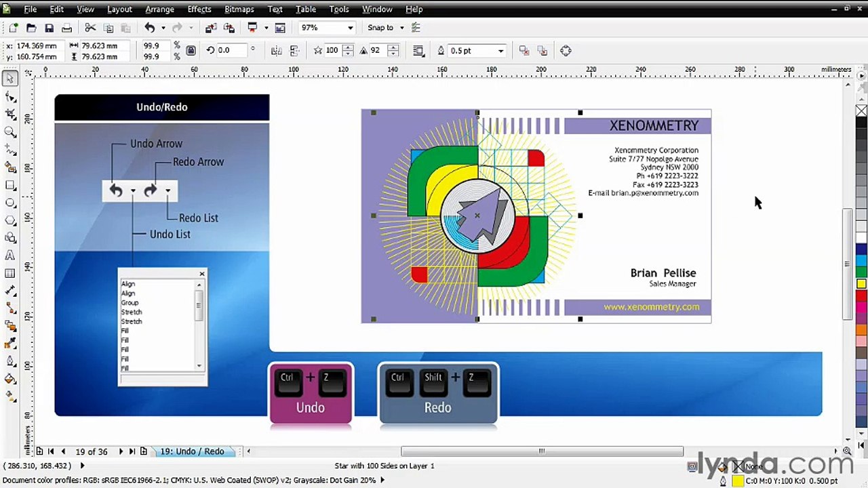Open the Window menu

(x=377, y=9)
